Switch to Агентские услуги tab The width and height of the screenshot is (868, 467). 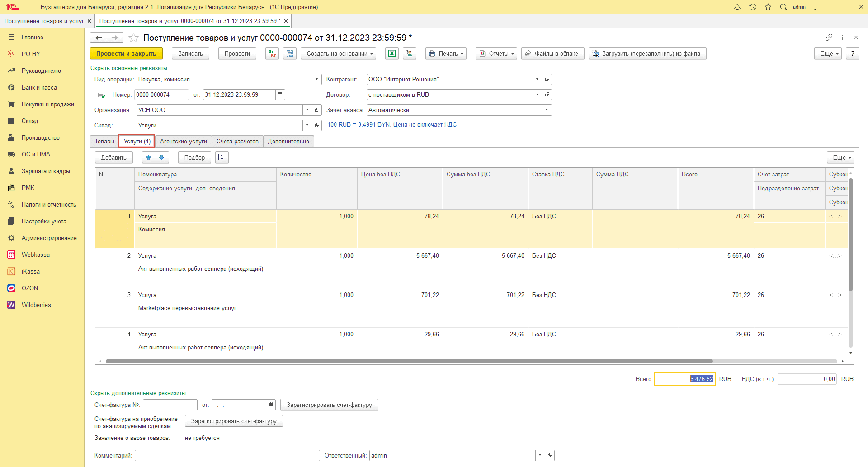[x=183, y=141]
